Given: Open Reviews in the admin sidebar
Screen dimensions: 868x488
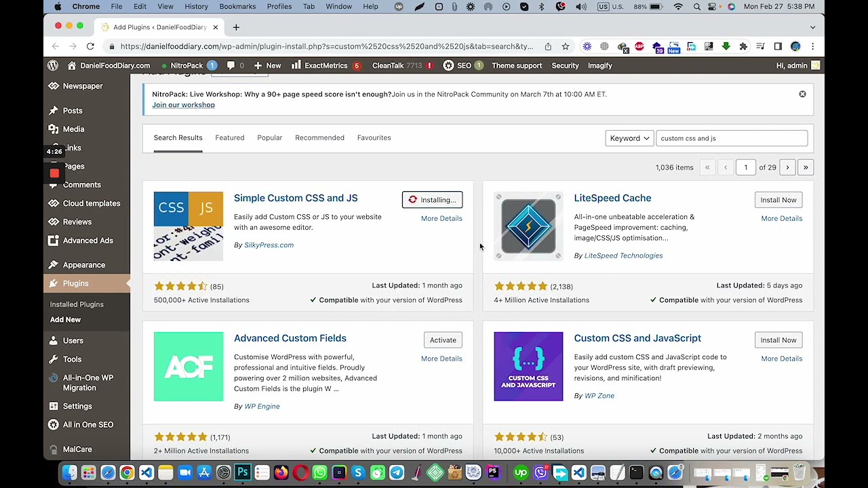Looking at the screenshot, I should pyautogui.click(x=77, y=222).
